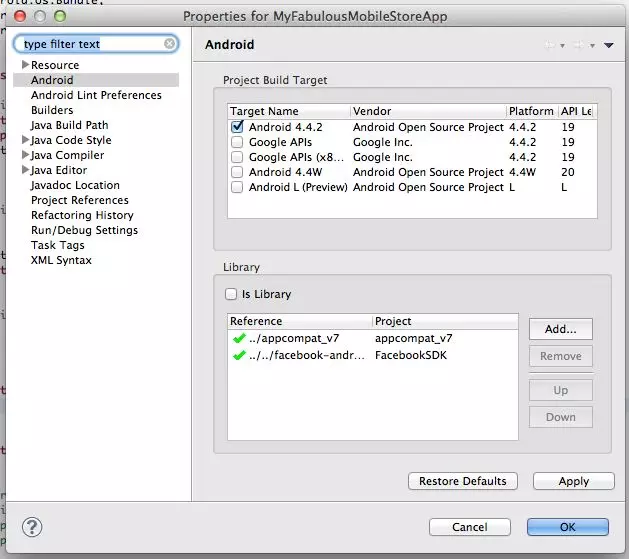Open the Java Build Path page
Image resolution: width=629 pixels, height=559 pixels.
click(69, 125)
